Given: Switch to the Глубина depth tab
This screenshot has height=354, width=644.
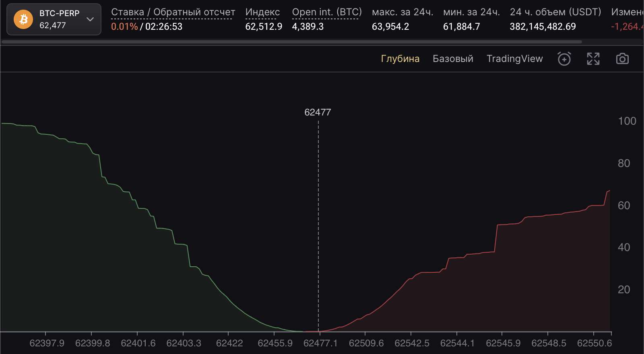Looking at the screenshot, I should click(x=400, y=59).
